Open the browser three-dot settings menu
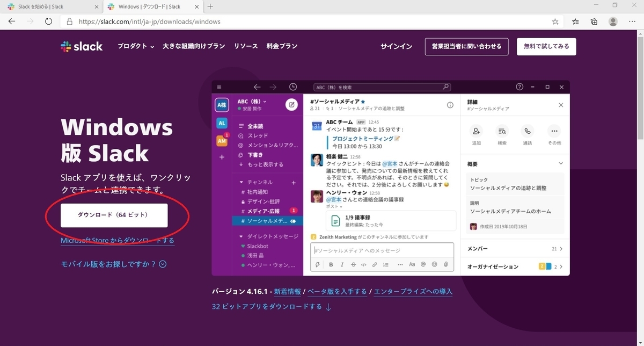 [632, 21]
